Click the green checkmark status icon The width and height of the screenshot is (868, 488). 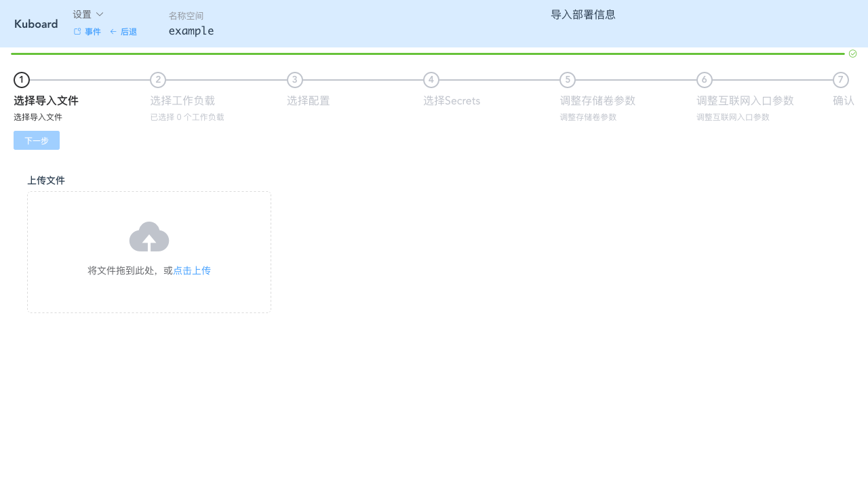[852, 53]
